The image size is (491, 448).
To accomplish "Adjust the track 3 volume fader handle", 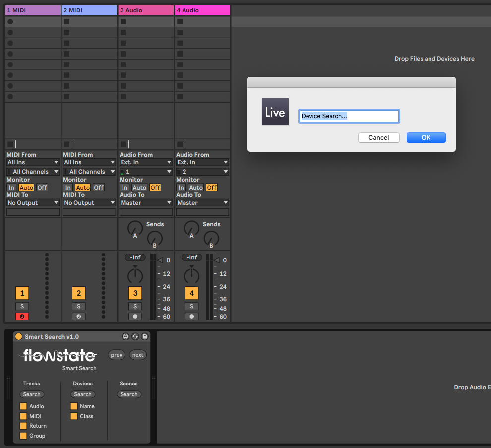I will [x=160, y=260].
